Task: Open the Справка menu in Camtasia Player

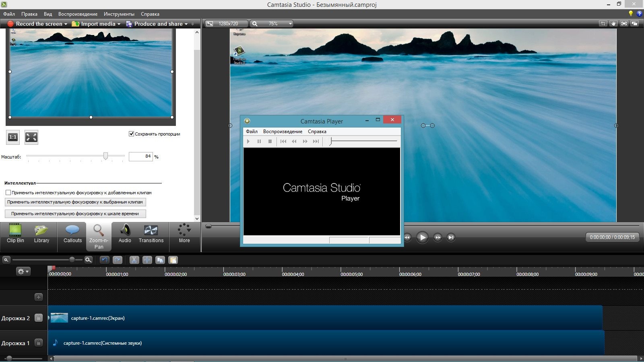Action: (317, 132)
